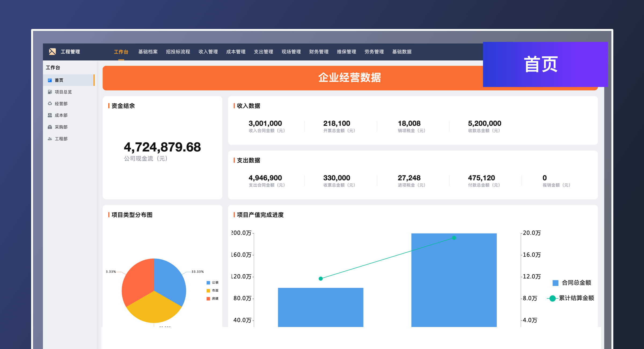The height and width of the screenshot is (349, 644).
Task: Open the 收入管理 top menu
Action: click(208, 52)
